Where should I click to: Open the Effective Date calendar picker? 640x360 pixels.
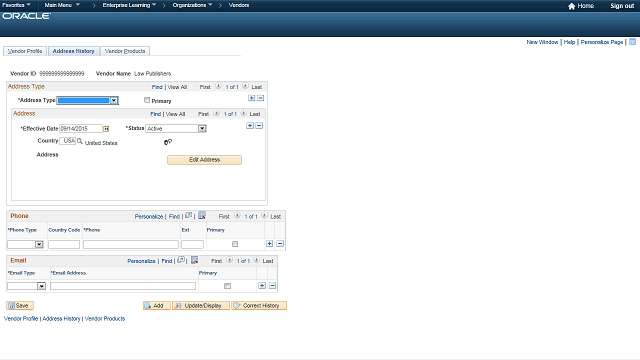click(x=106, y=129)
